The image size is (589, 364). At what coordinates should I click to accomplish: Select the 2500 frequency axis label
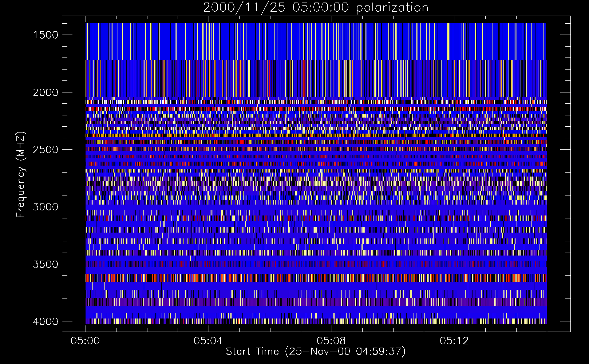tap(46, 150)
